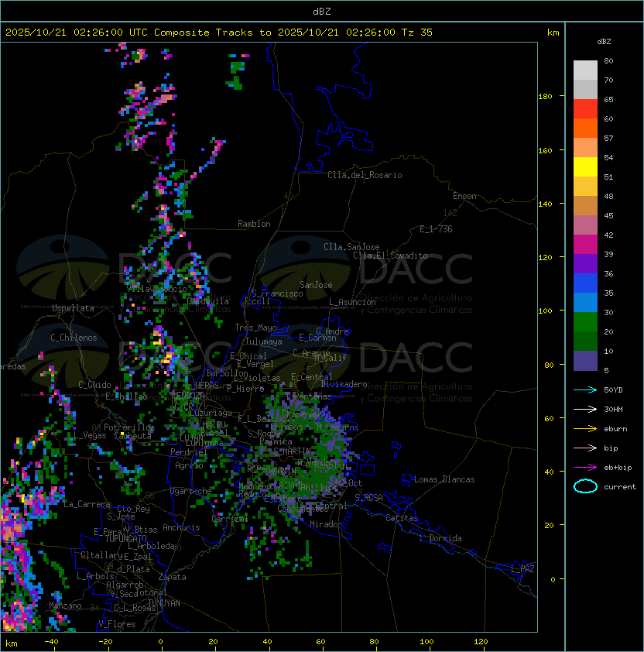
Task: Click the 'Carrizal' map label
Action: click(x=230, y=519)
